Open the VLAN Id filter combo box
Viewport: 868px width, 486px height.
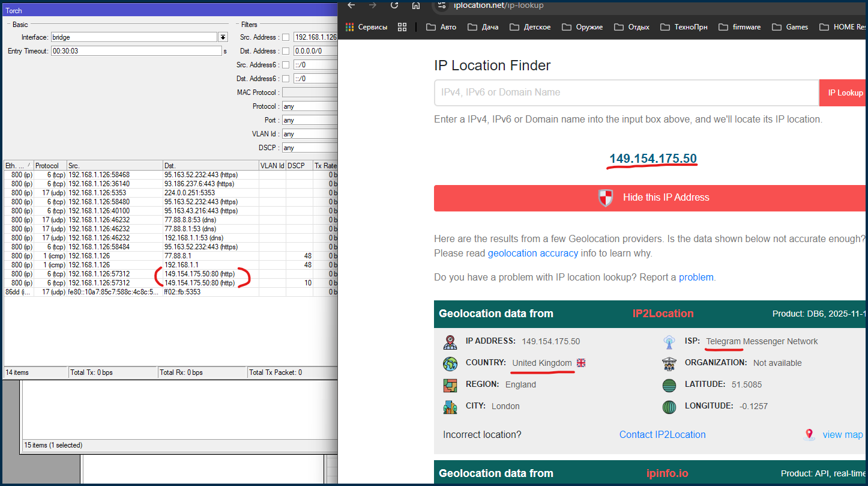click(310, 134)
